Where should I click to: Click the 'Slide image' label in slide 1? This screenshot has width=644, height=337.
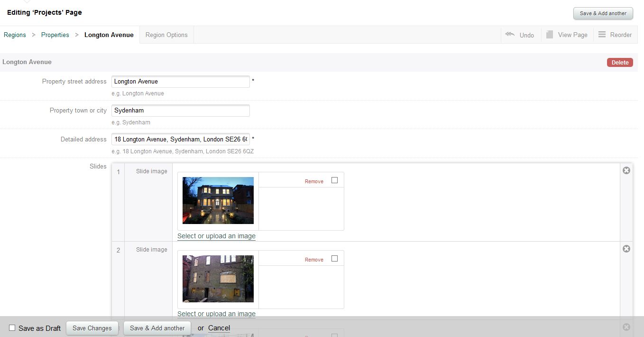pos(152,171)
